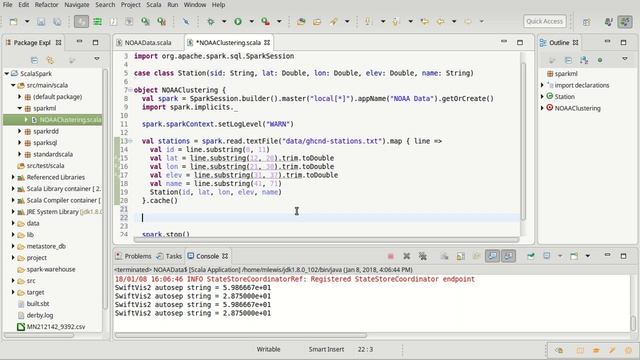The image size is (640, 360).
Task: Click Remove All Terminated Launches icon
Action: (x=423, y=256)
